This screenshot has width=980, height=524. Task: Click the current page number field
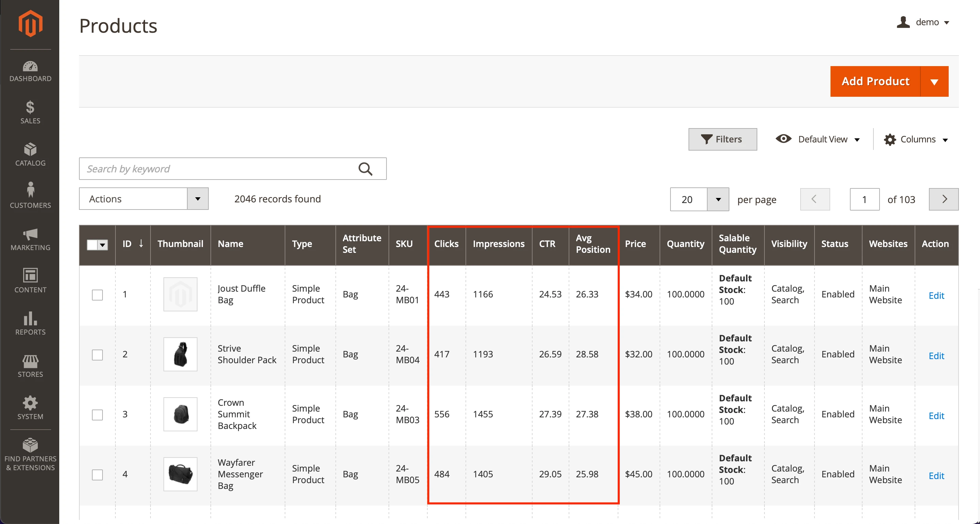point(865,199)
